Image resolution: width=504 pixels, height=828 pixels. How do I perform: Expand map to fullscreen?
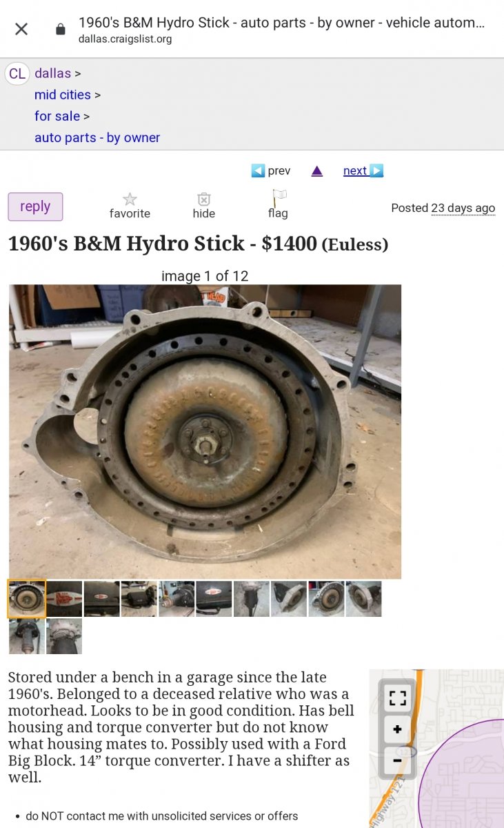[x=397, y=696]
